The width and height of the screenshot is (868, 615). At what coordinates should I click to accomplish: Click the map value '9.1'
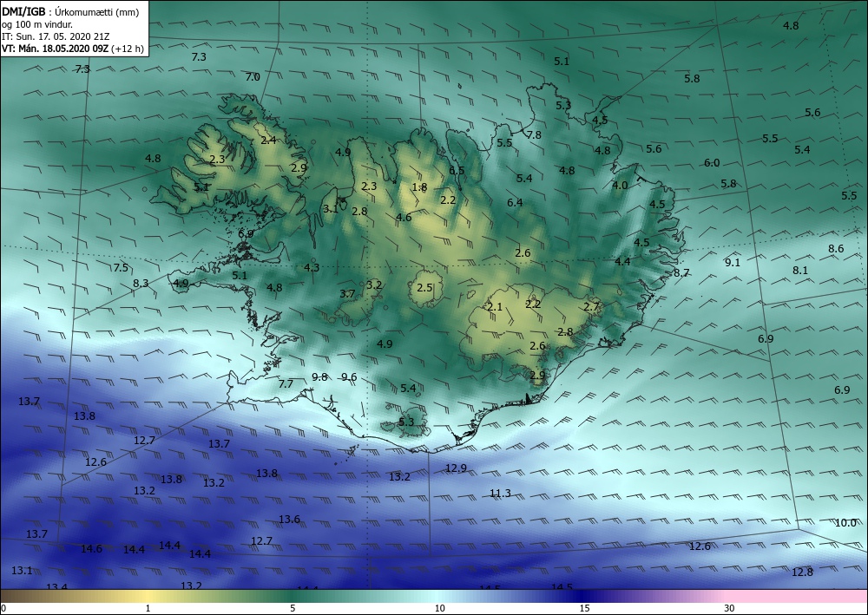click(733, 262)
